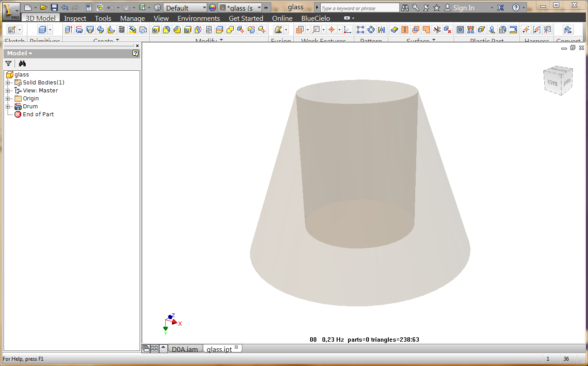Click the Find binoculars icon in Model browser

click(22, 64)
